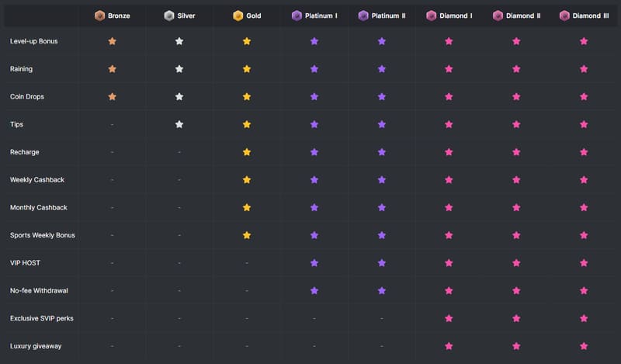Click the Platinum I header text

click(321, 16)
